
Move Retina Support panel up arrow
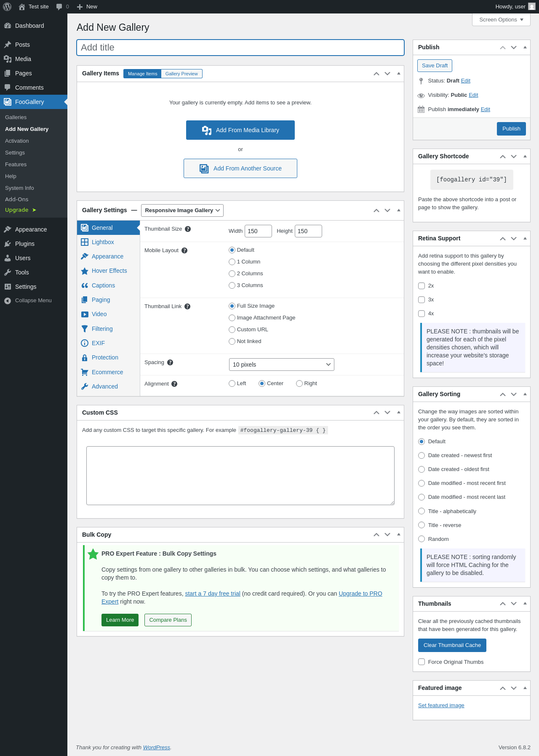point(503,239)
